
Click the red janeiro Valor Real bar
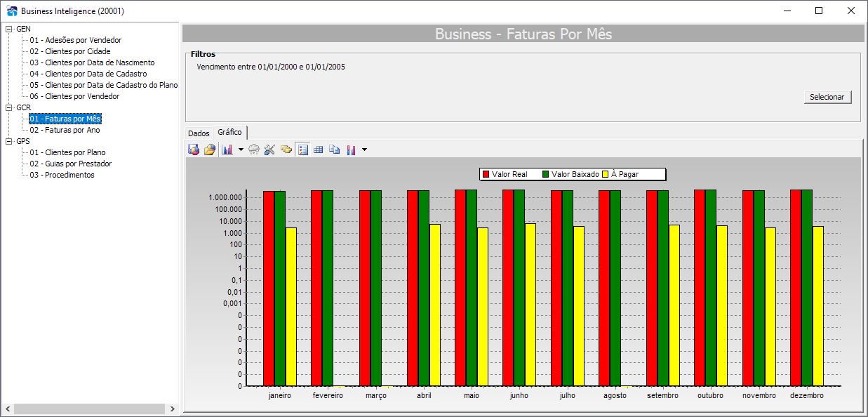point(269,288)
